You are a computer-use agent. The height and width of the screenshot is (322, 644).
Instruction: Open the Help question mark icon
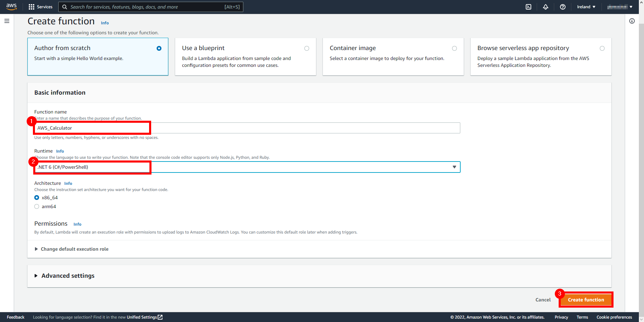click(562, 7)
